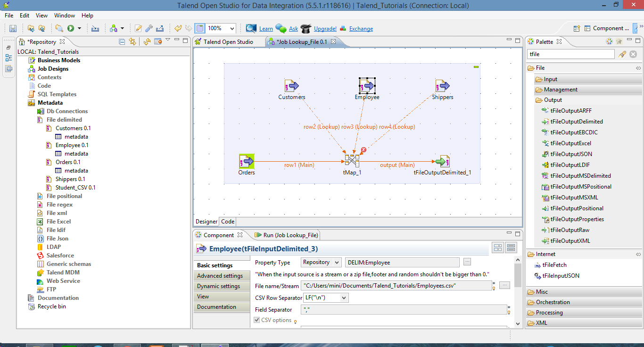Click the LDAP metadata icon
This screenshot has height=347, width=644.
coord(41,247)
